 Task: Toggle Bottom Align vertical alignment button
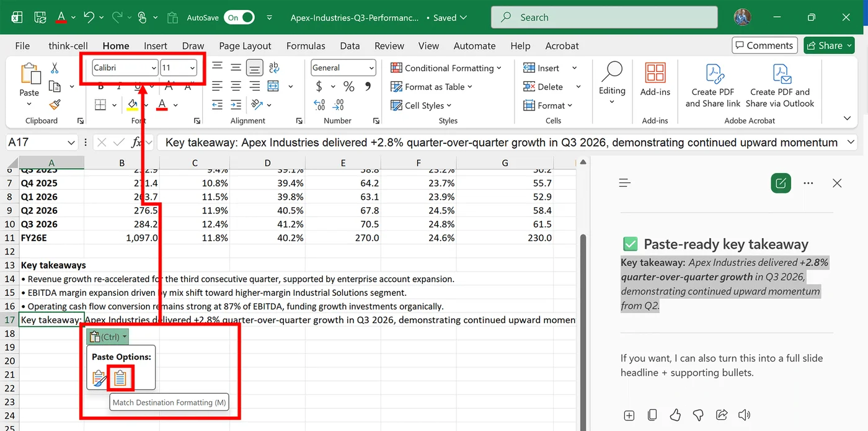[x=254, y=68]
